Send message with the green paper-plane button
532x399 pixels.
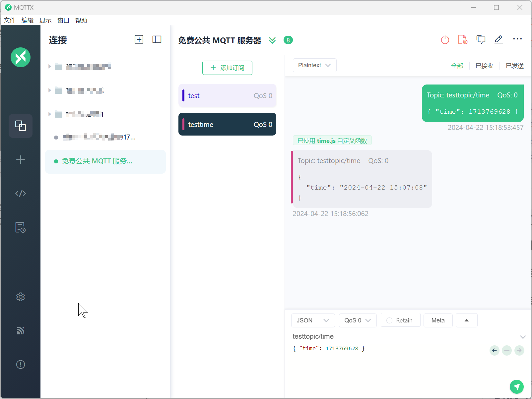(x=517, y=386)
